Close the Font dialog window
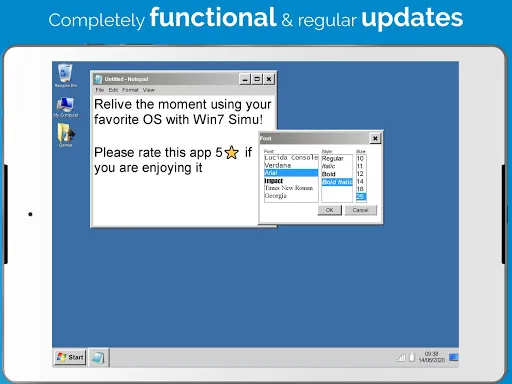This screenshot has height=384, width=512. point(375,138)
